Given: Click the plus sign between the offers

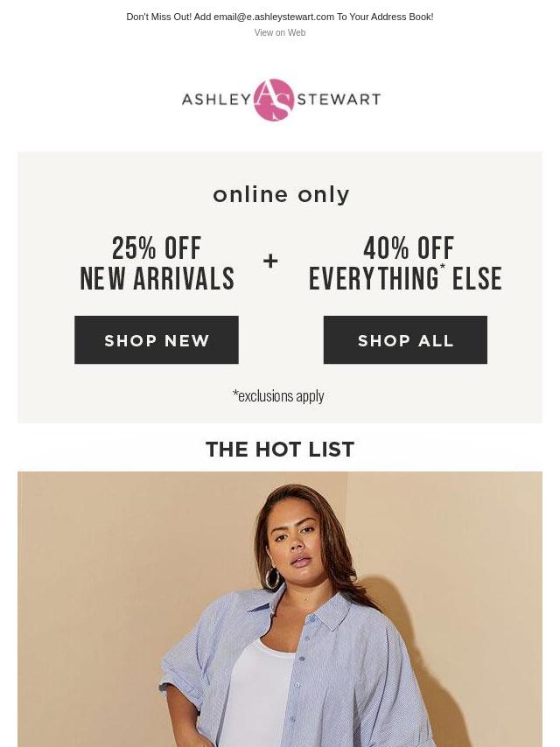Looking at the screenshot, I should (270, 261).
